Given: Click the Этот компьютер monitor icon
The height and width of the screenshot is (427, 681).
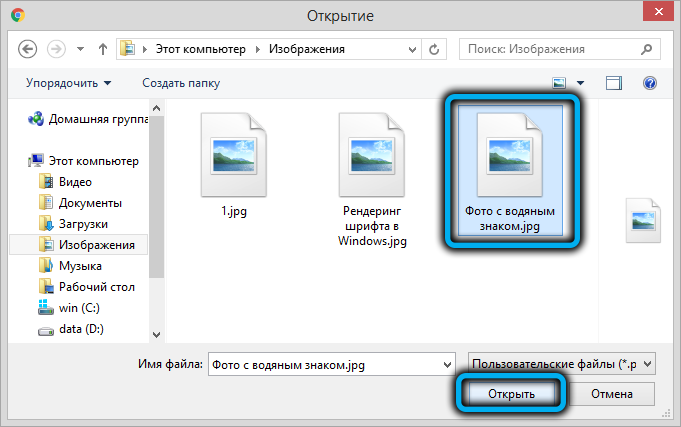Looking at the screenshot, I should [x=36, y=161].
